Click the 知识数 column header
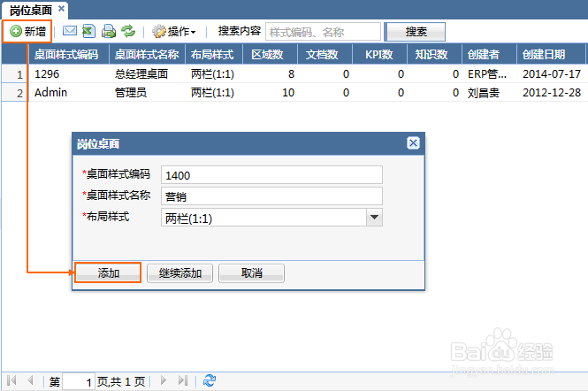Viewport: 588px width, 391px height. 434,55
